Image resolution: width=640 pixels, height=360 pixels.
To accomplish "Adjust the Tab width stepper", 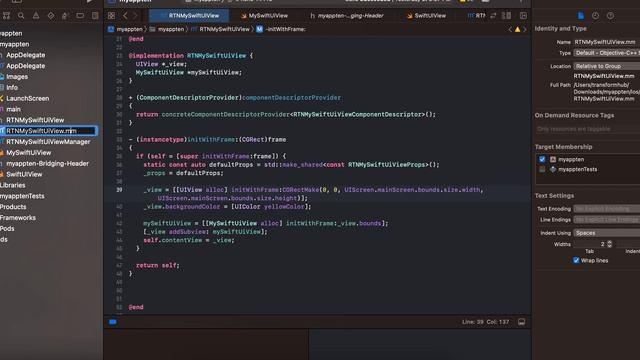I will (x=609, y=244).
